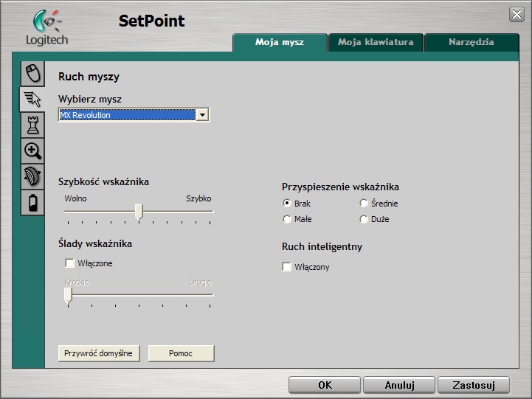Screen dimensions: 532x399
Task: Open the battery status icon
Action: (x=32, y=201)
